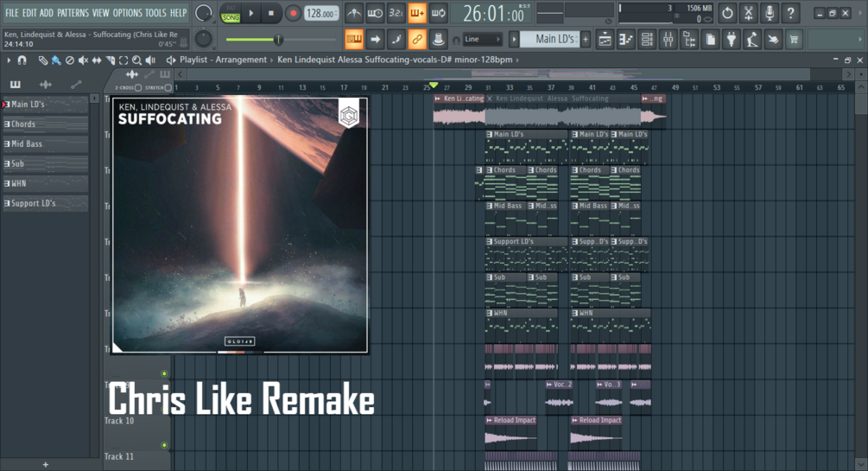
Task: Toggle the metronome button
Action: coord(354,13)
